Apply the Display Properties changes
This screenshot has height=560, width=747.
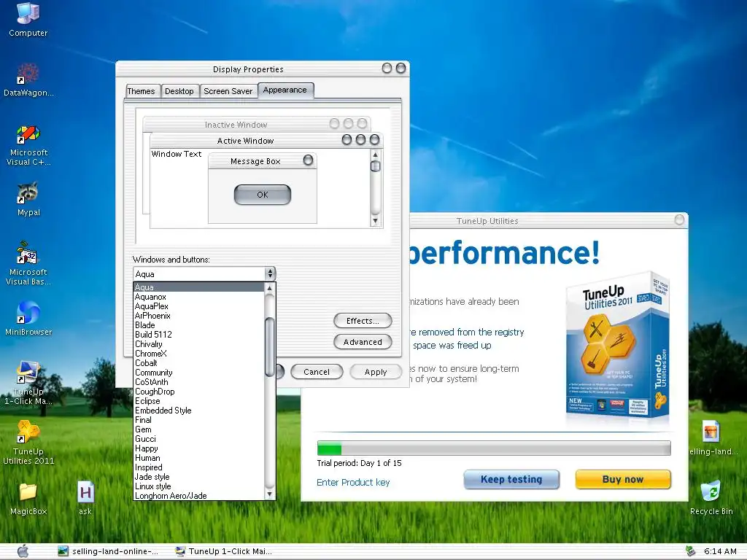tap(376, 372)
